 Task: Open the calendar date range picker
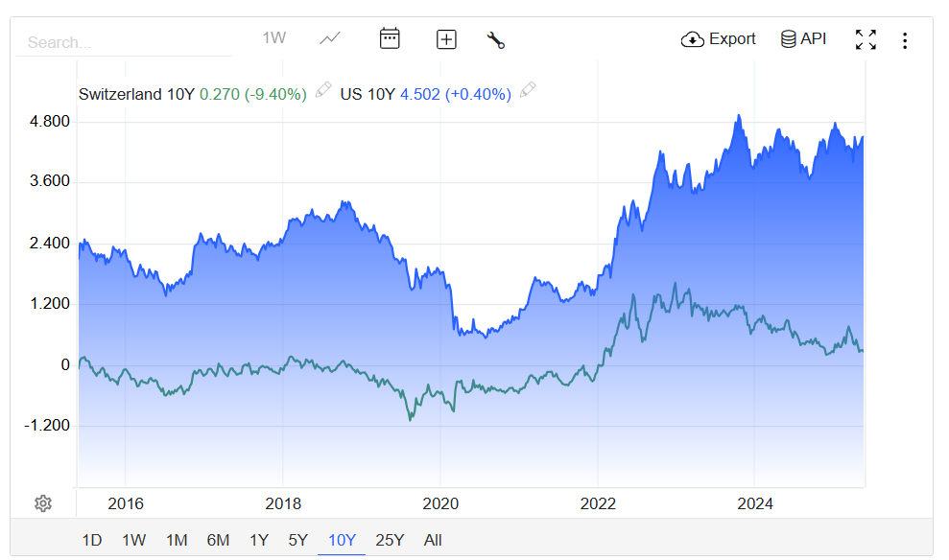coord(390,38)
